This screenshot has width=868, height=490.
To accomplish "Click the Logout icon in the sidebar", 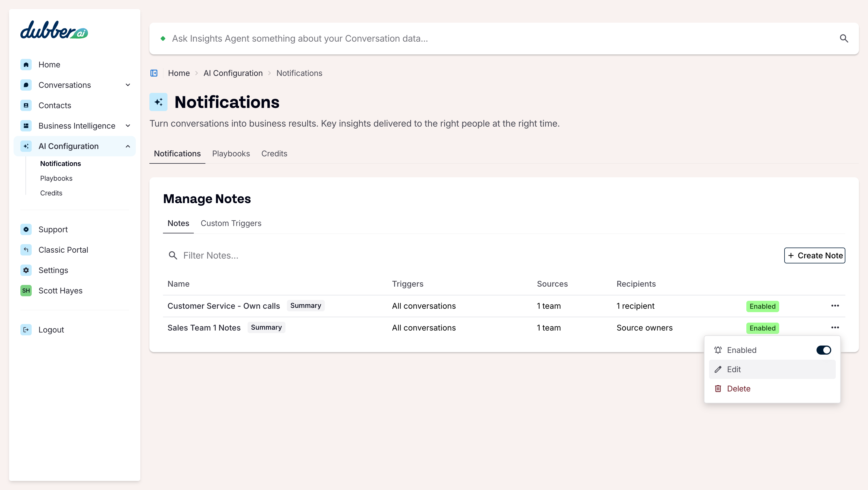I will pos(26,329).
